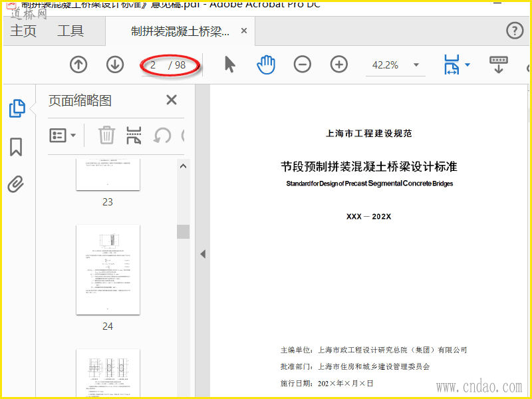Open attachments paperclip panel
The height and width of the screenshot is (399, 532).
pyautogui.click(x=16, y=184)
